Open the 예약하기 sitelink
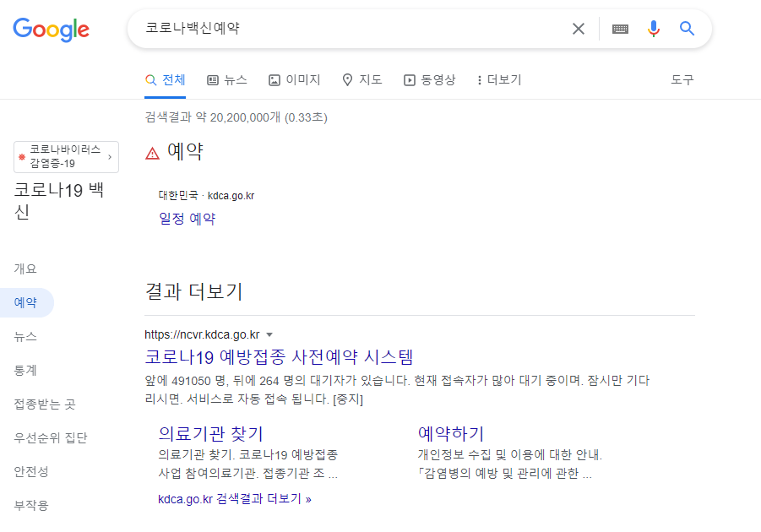Viewport: 761px width, 532px height. (451, 433)
